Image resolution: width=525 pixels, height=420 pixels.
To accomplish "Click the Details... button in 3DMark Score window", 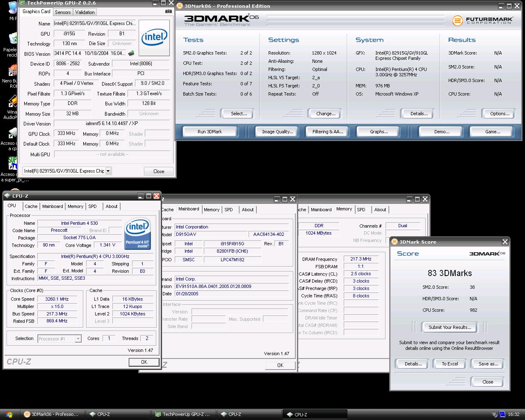I will [413, 364].
